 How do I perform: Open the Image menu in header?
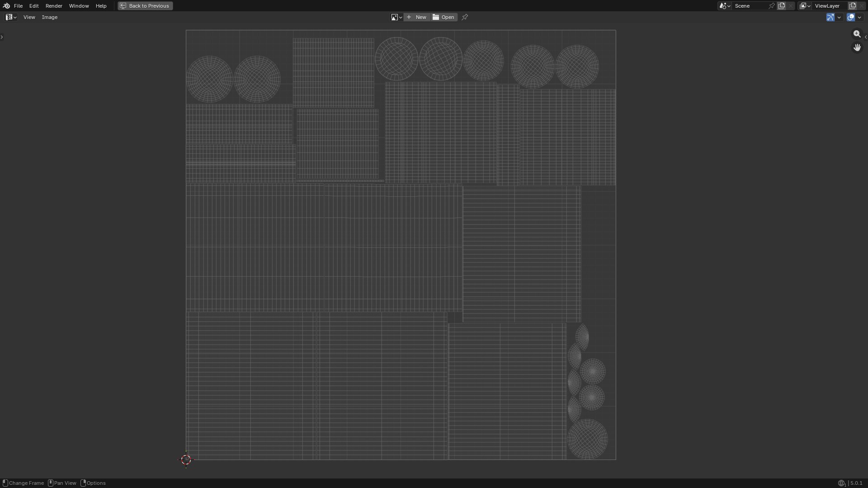pos(50,17)
